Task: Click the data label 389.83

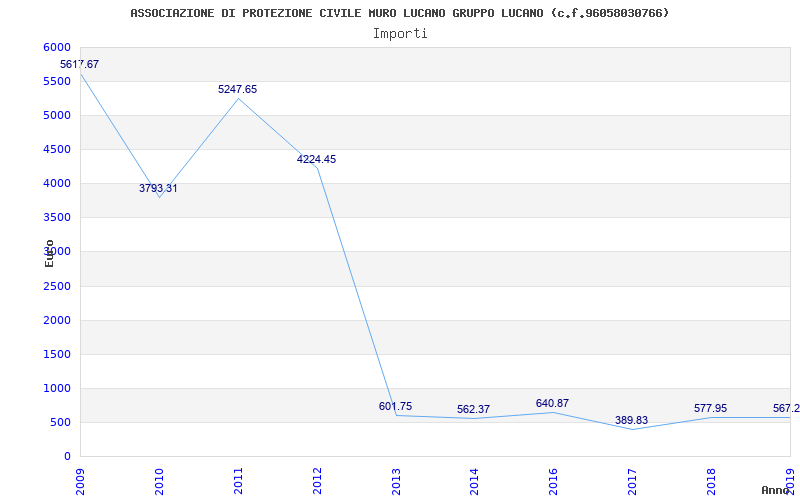Action: point(631,420)
